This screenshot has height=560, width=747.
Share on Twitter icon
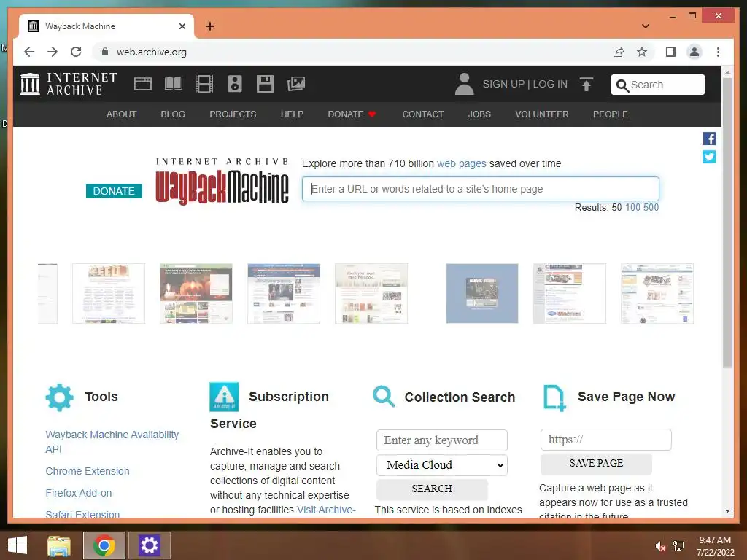tap(709, 157)
